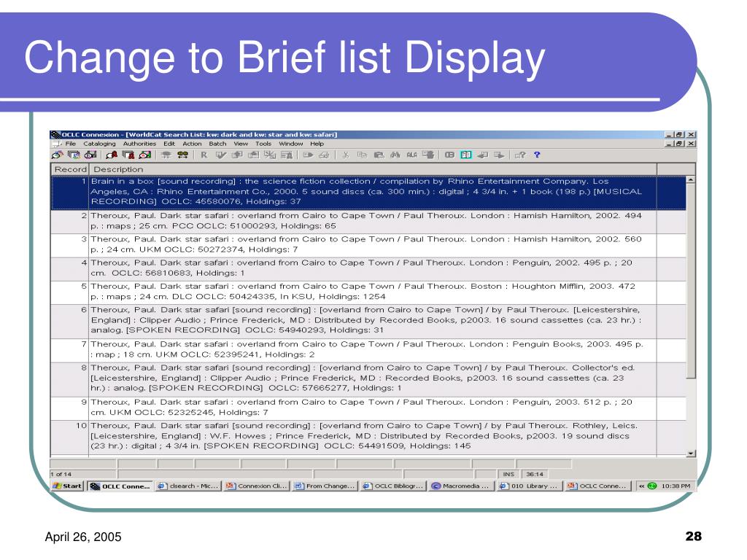
Task: Select record 1 'Brain in a box'
Action: [x=368, y=192]
